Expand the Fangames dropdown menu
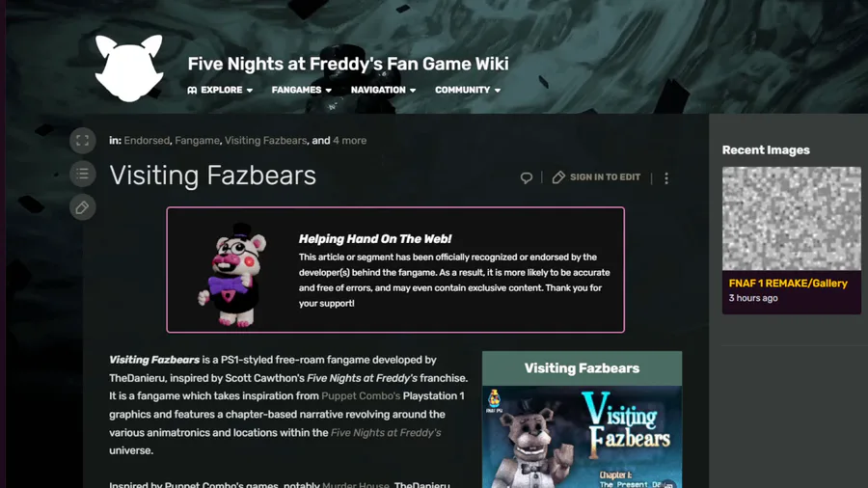Viewport: 868px width, 488px height. coord(302,91)
